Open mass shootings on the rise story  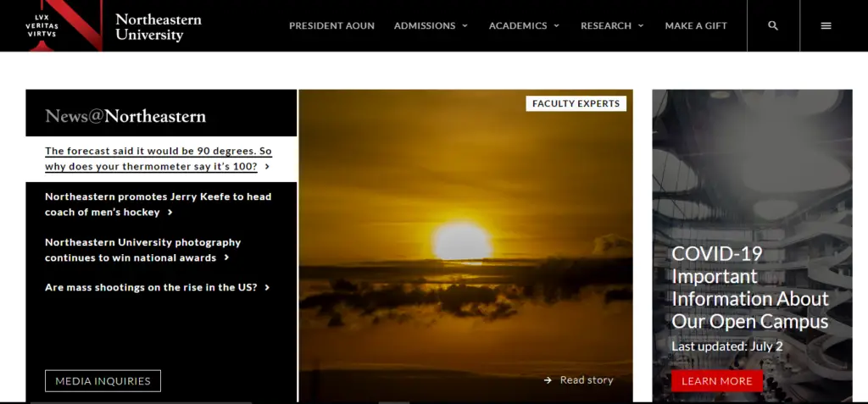tap(151, 288)
